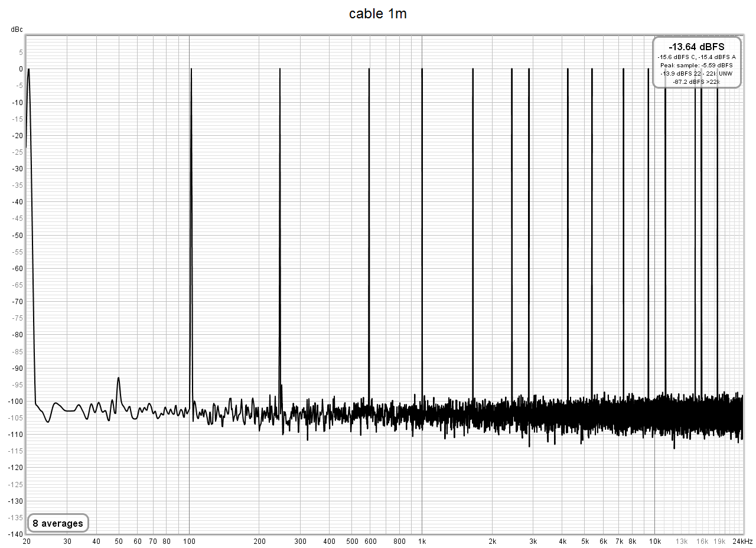Click the top of the 100 Hz tone peak
The height and width of the screenshot is (548, 756).
pos(191,69)
